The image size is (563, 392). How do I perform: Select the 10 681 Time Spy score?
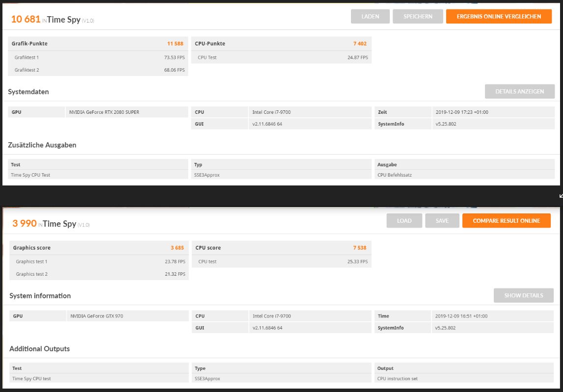pyautogui.click(x=26, y=19)
